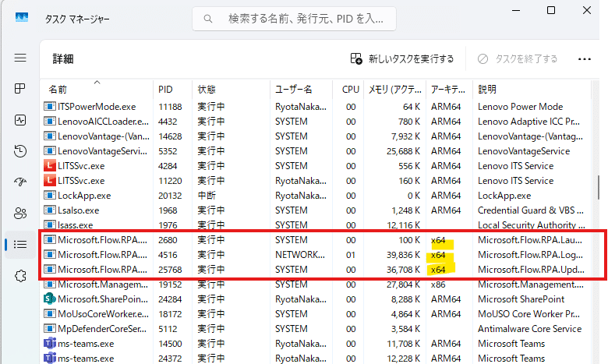Click description Local Security Authority
The width and height of the screenshot is (608, 364).
point(532,224)
